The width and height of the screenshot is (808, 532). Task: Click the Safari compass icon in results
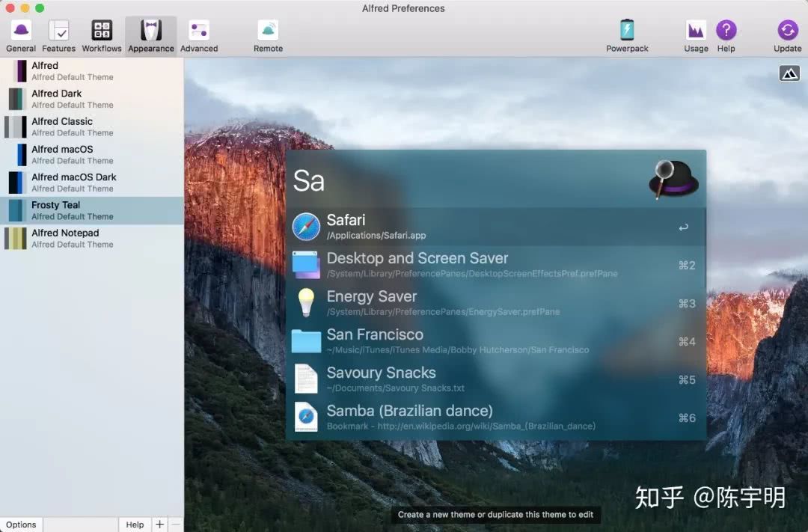306,227
